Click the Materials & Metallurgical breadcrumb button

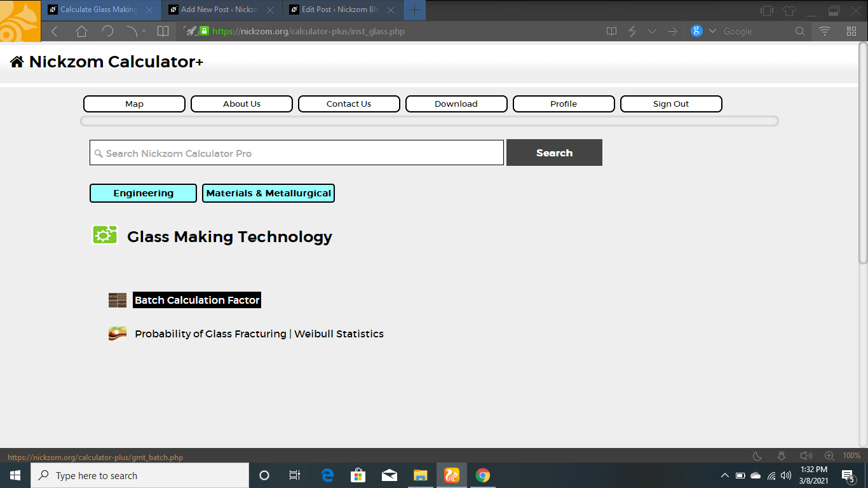tap(268, 193)
